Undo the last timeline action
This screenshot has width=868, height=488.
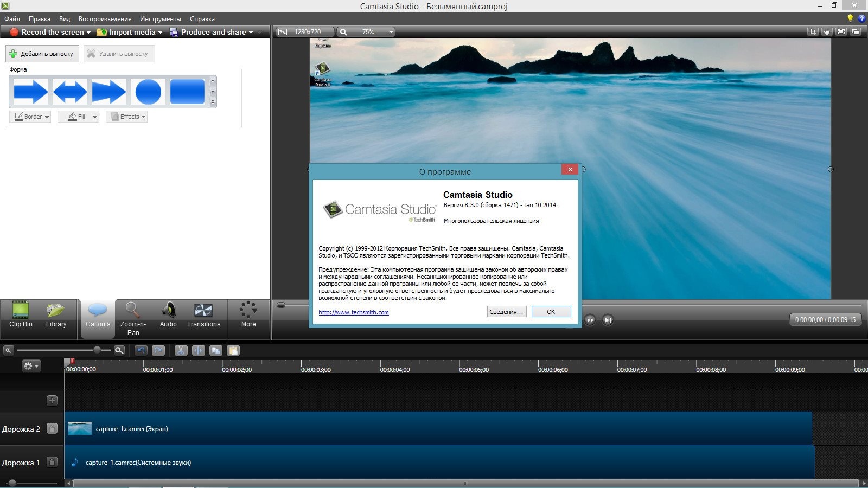(x=141, y=350)
